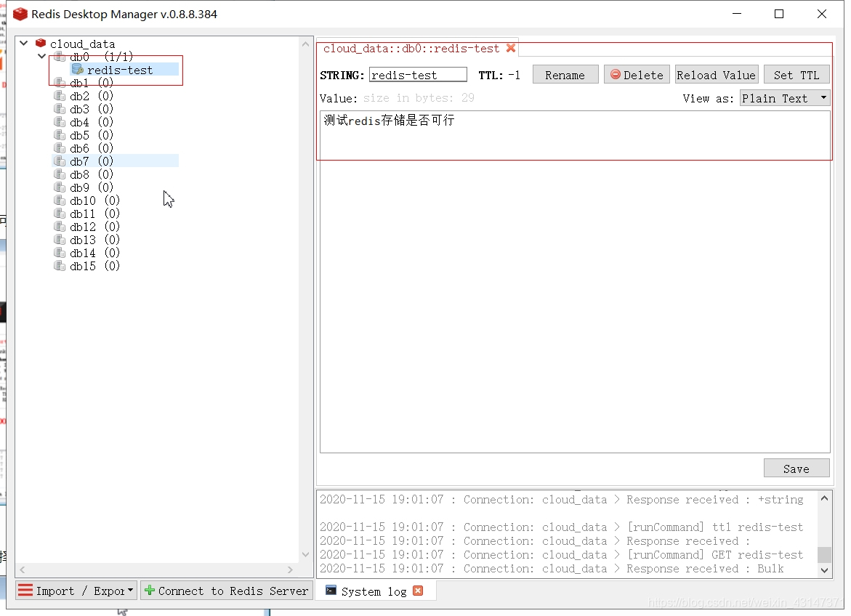
Task: Click the 'size in bytes: 29' text
Action: click(x=419, y=97)
